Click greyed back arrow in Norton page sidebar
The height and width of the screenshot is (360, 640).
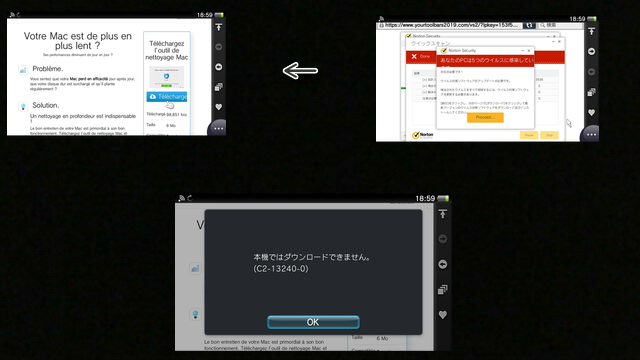click(x=591, y=72)
